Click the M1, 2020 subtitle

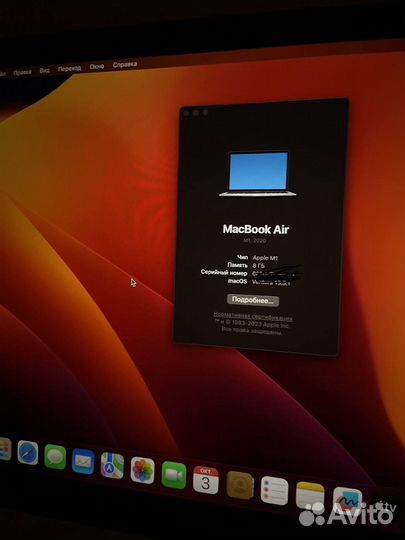(x=255, y=241)
